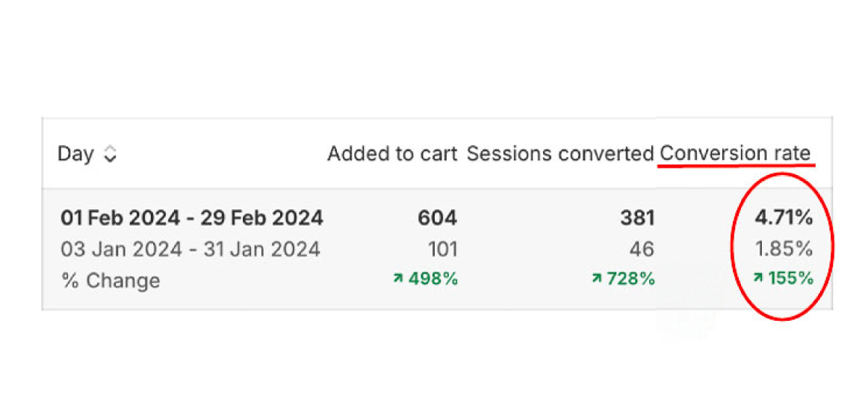Click the 1.85% conversion rate value
Image resolution: width=868 pixels, height=412 pixels.
pos(784,249)
